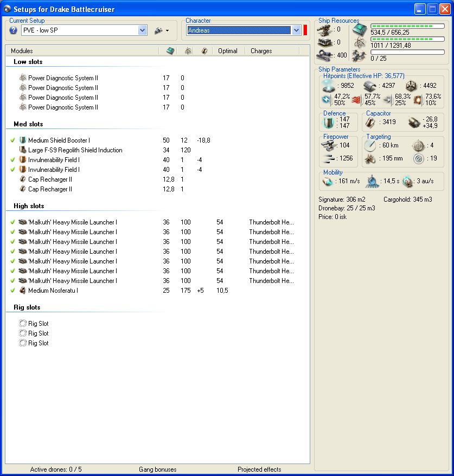Expand the Current Setup dropdown arrow
Viewport: 454px width, 476px height.
pyautogui.click(x=143, y=30)
